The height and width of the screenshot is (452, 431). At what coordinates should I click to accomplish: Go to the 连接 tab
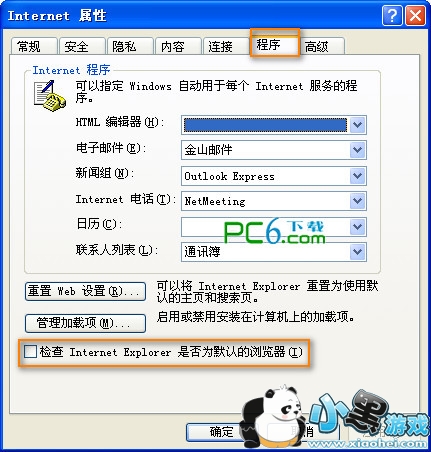(x=226, y=46)
